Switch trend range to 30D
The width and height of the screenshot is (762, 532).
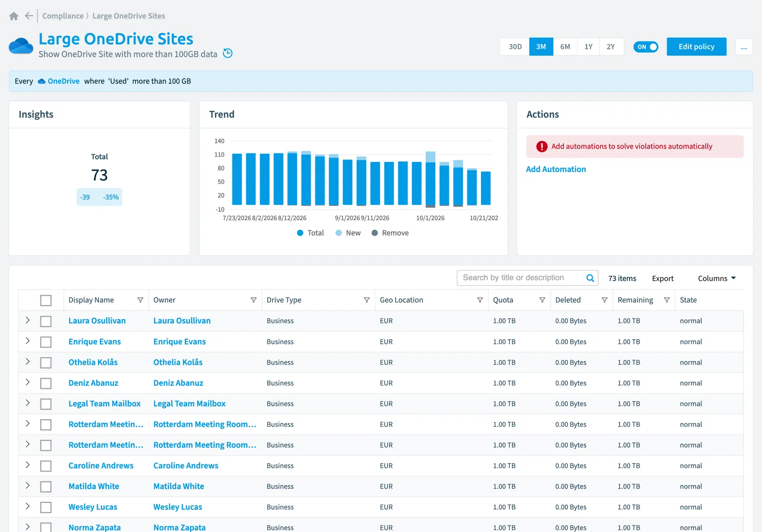click(x=515, y=47)
